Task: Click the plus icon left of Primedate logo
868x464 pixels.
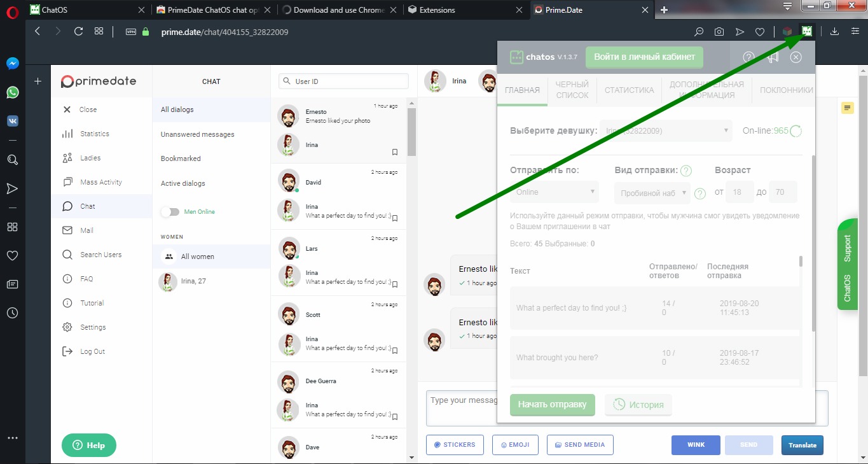Action: click(x=38, y=81)
